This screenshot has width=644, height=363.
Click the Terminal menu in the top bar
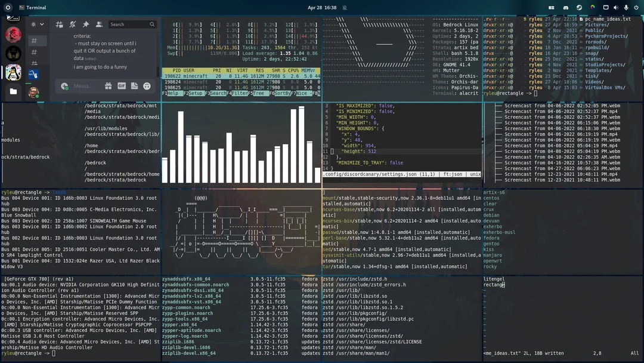click(x=32, y=7)
